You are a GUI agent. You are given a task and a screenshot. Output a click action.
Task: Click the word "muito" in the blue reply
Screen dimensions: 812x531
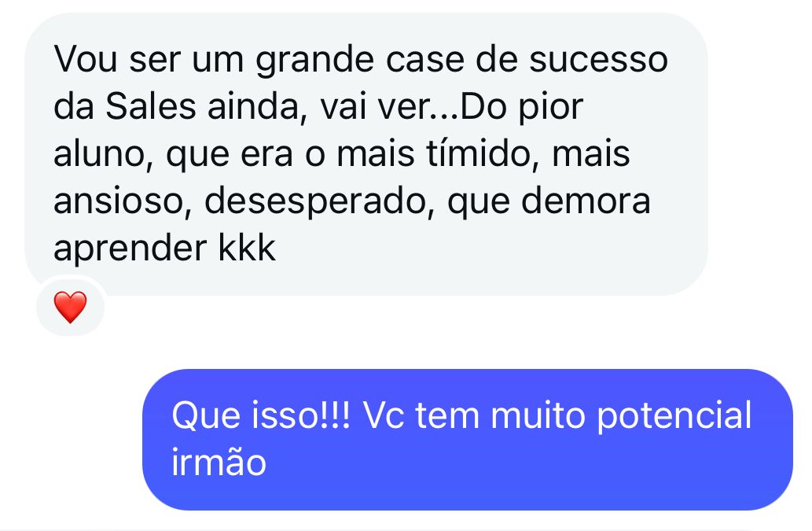(x=538, y=416)
